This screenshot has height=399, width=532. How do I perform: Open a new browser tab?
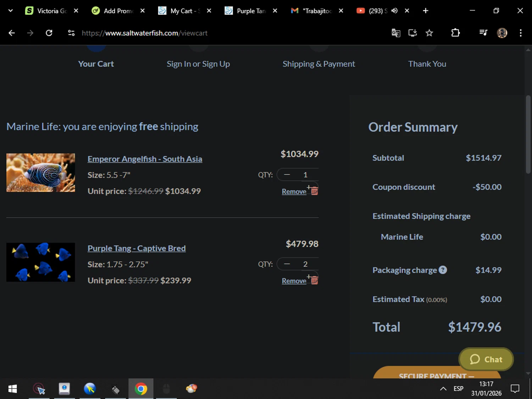tap(426, 11)
